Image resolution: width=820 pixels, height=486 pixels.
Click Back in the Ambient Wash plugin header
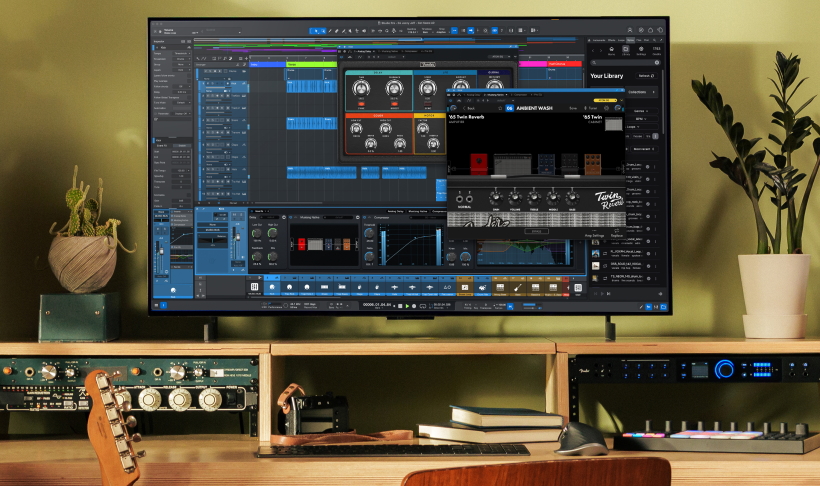[469, 107]
